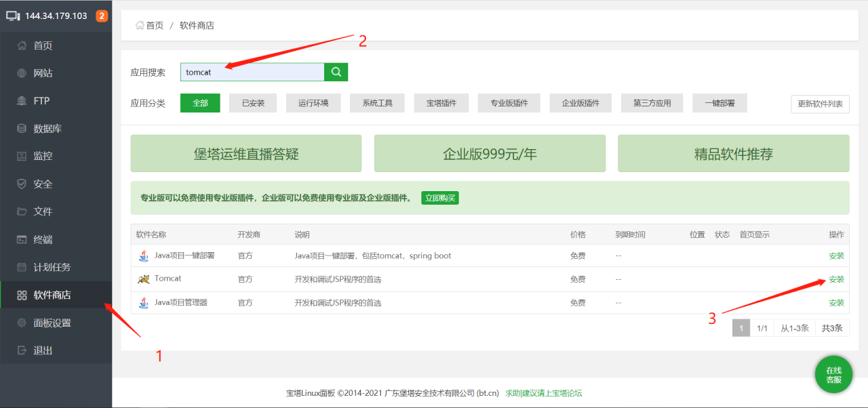This screenshot has height=408, width=868.
Task: Open the 在线客服 floating button
Action: (x=833, y=374)
